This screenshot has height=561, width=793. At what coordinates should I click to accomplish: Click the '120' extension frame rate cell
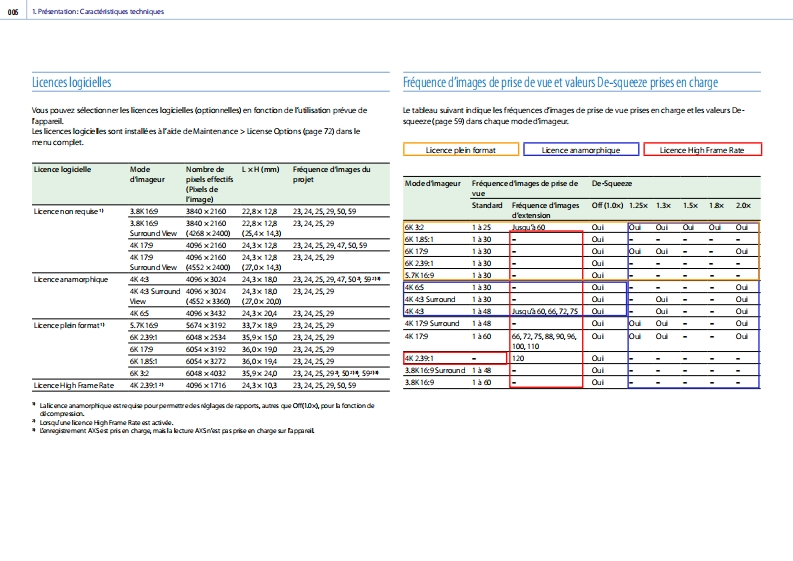tap(519, 357)
